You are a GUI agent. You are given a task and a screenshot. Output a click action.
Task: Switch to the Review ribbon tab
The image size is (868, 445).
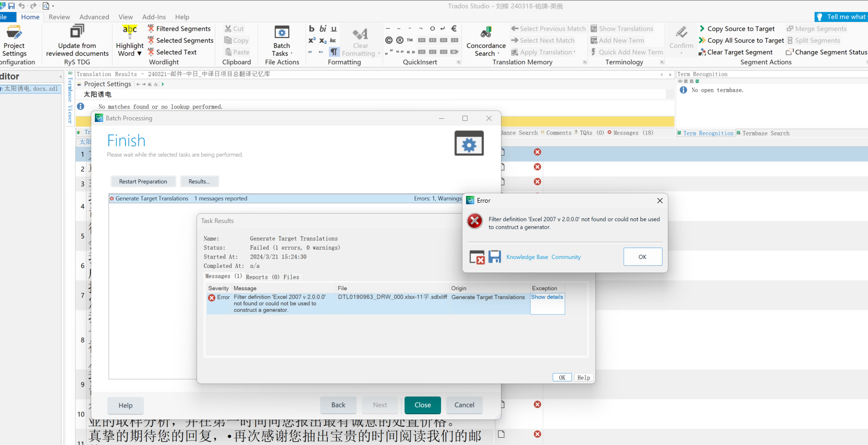(x=59, y=17)
